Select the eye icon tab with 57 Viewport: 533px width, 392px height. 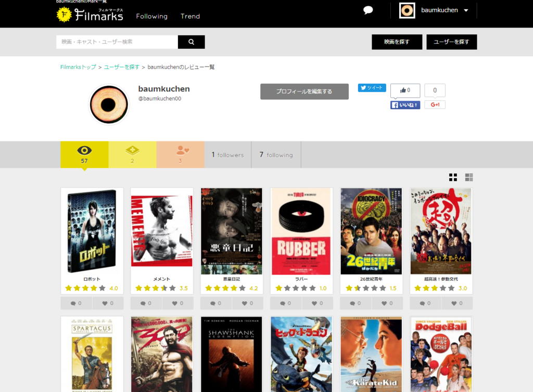[84, 154]
